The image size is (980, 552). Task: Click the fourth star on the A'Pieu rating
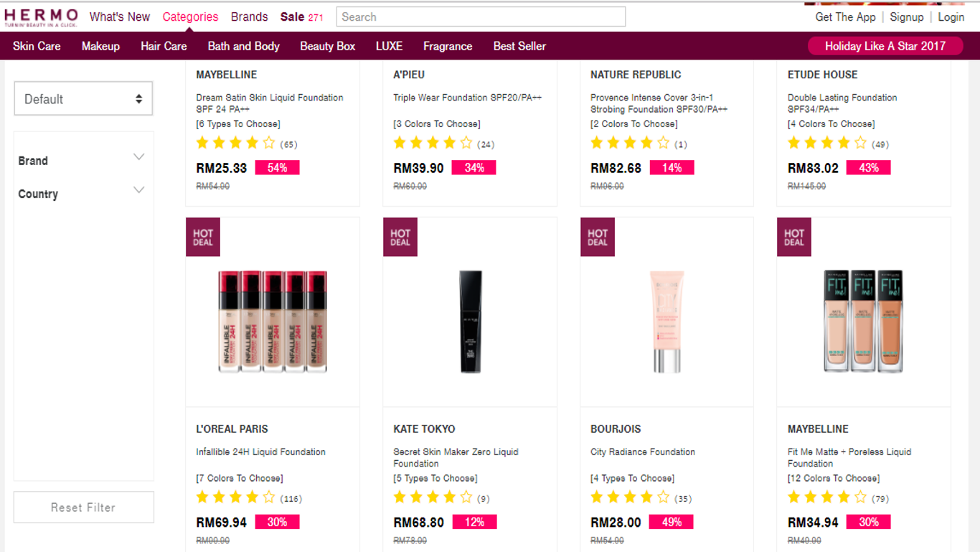[x=451, y=143]
